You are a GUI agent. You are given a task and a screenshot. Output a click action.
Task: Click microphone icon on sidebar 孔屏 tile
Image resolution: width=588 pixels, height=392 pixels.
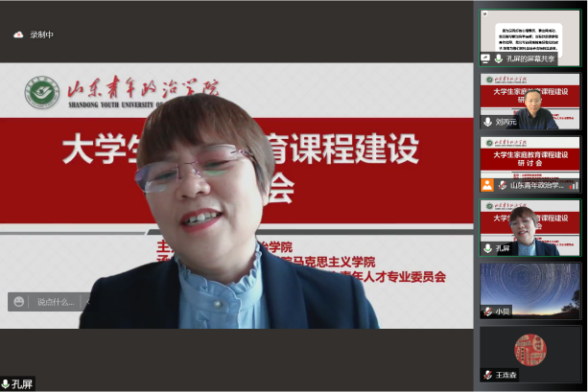(487, 248)
